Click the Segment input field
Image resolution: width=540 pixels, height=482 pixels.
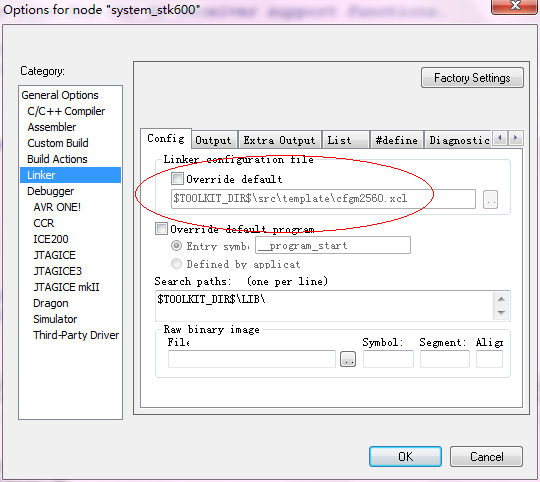tap(445, 359)
